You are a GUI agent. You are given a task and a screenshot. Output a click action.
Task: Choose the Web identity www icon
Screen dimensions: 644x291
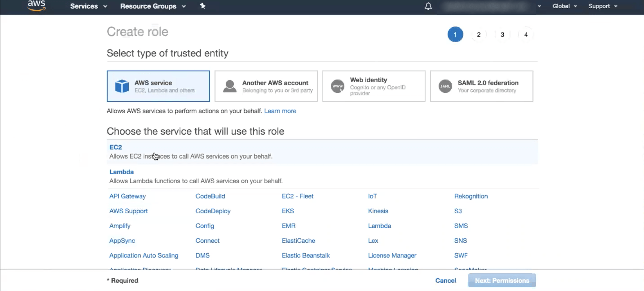tap(338, 86)
